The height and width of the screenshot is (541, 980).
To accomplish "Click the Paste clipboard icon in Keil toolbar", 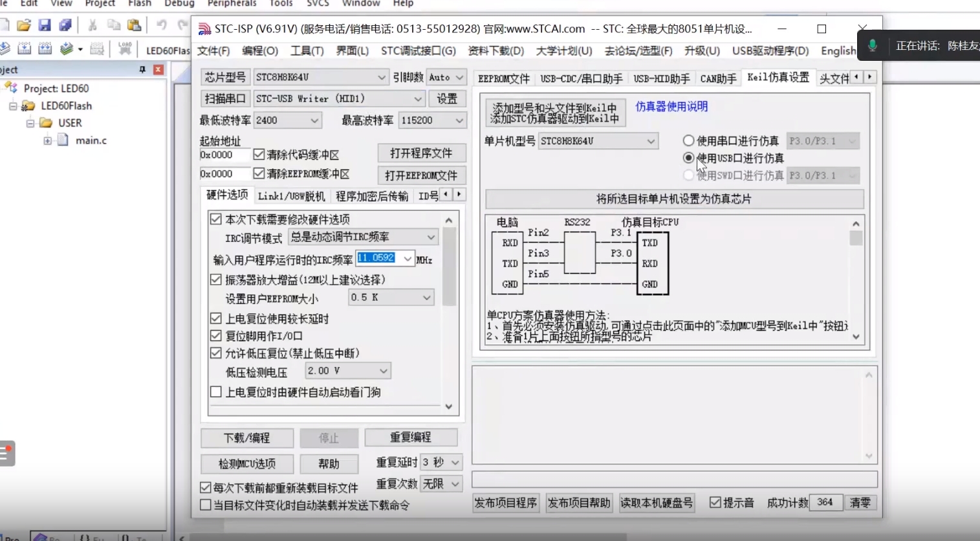I will click(135, 25).
